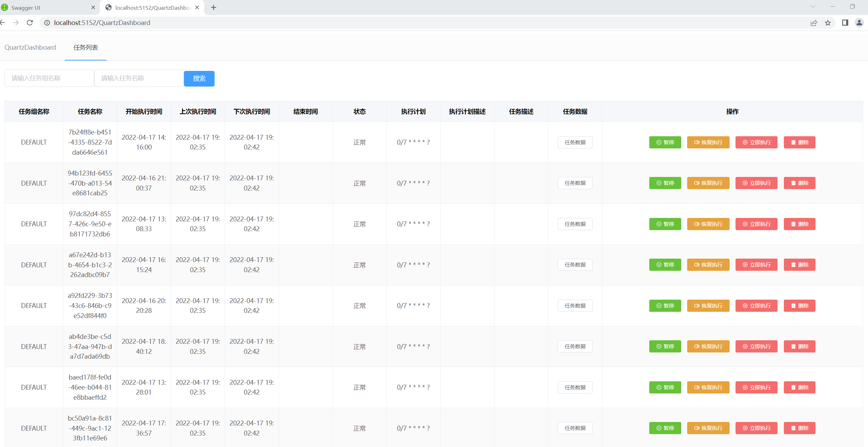
Task: Delete the a67e242d job with 删除
Action: 799,265
